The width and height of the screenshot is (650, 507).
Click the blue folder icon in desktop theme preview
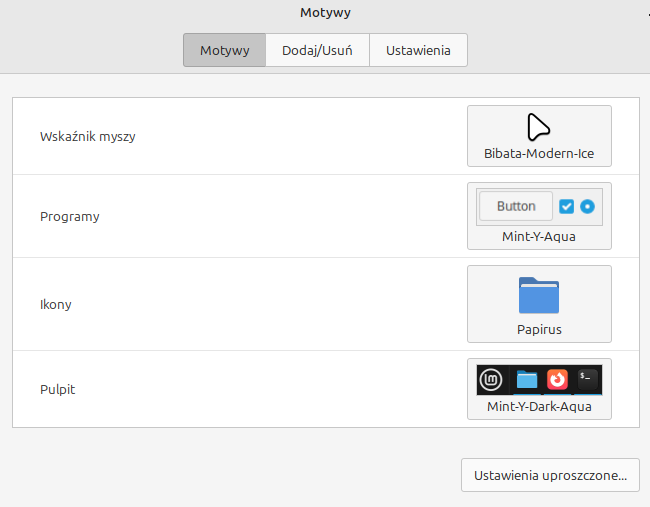(526, 380)
